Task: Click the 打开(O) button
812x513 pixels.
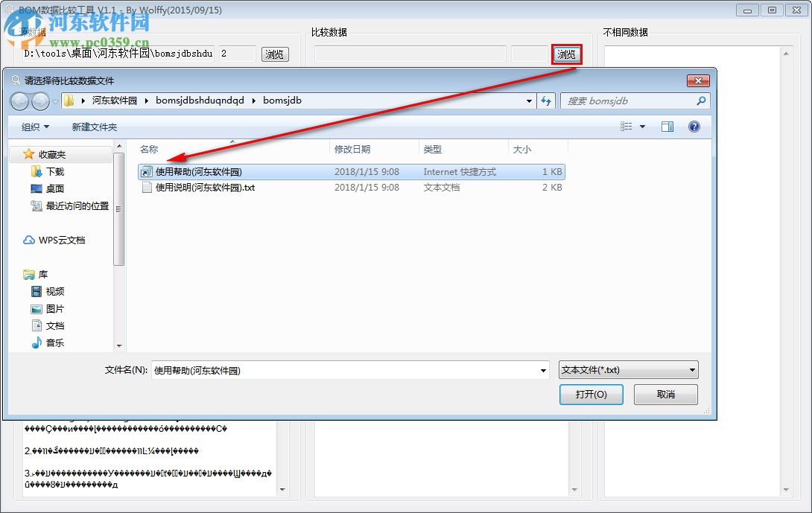Action: tap(591, 395)
